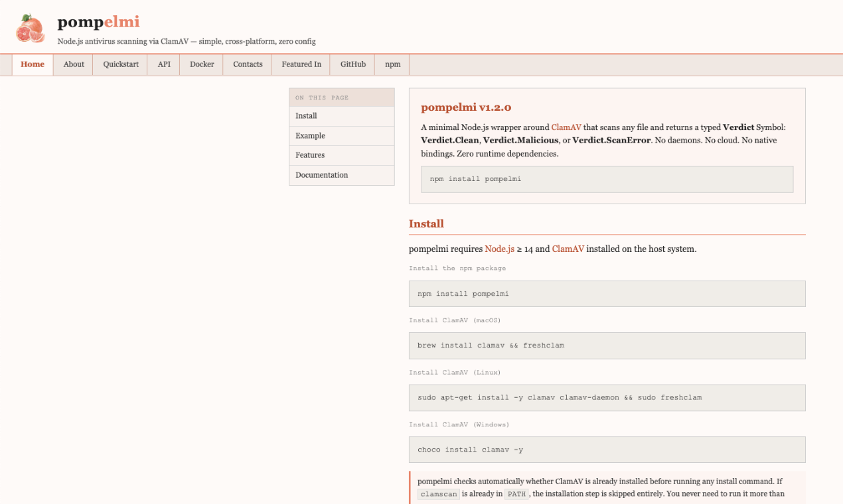The image size is (843, 504).
Task: Navigate to the npm tab
Action: (x=392, y=64)
